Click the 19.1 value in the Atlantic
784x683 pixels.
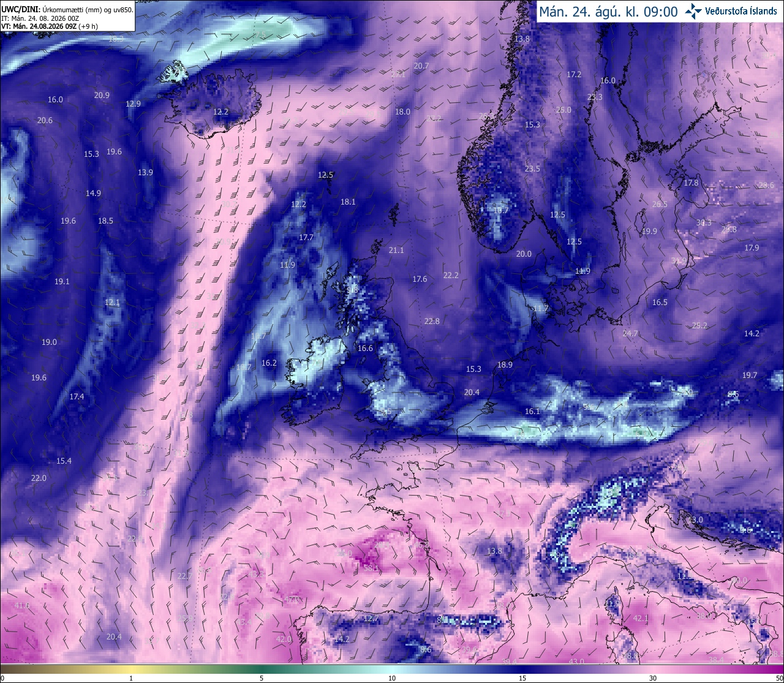click(x=62, y=282)
